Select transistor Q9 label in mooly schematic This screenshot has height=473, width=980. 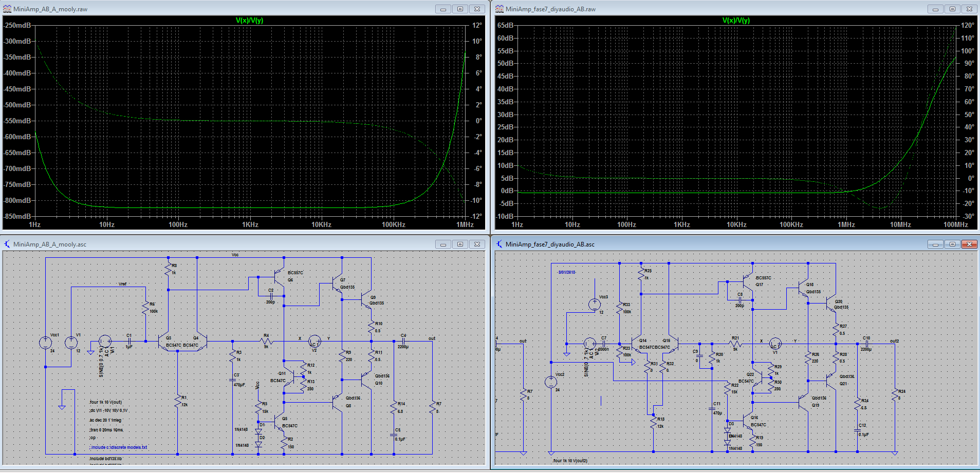click(373, 297)
